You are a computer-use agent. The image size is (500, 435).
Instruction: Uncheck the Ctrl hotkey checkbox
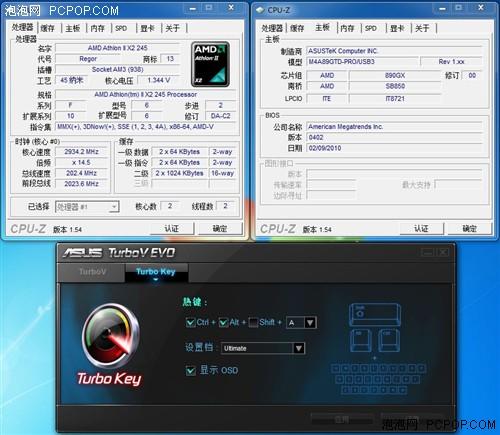(x=191, y=322)
